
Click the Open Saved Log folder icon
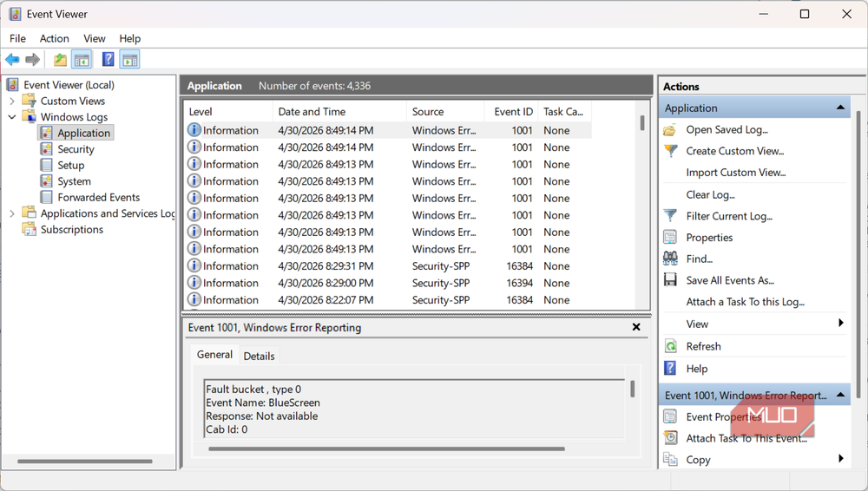670,130
